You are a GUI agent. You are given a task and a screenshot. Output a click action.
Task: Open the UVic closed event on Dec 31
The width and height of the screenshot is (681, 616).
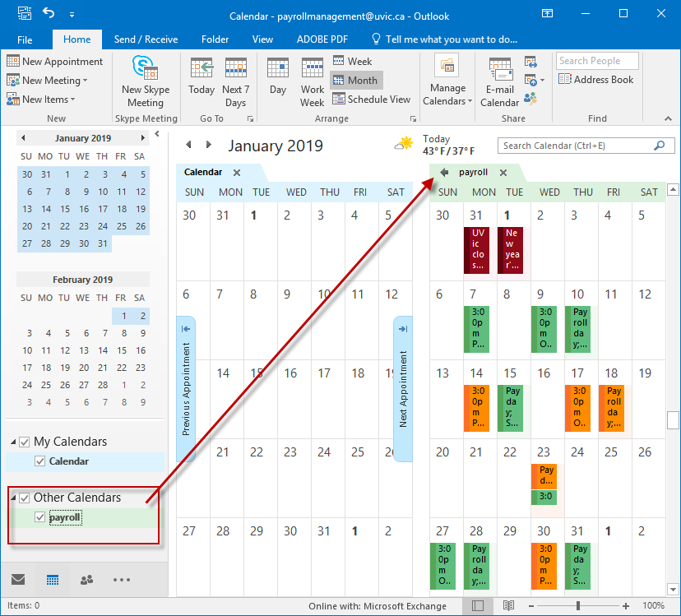click(477, 250)
